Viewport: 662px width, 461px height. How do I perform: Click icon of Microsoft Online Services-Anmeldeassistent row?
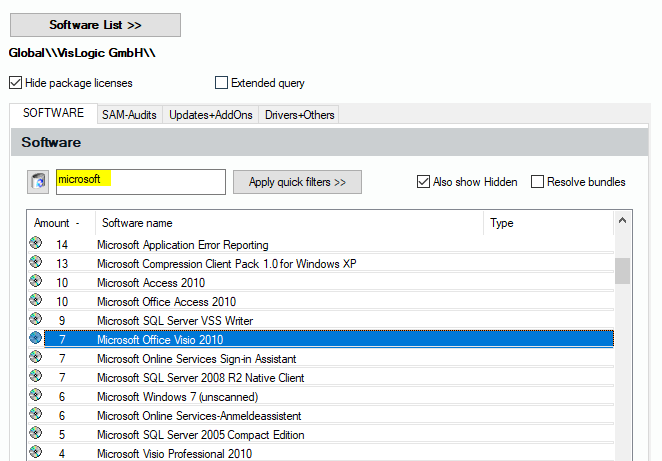click(x=36, y=414)
